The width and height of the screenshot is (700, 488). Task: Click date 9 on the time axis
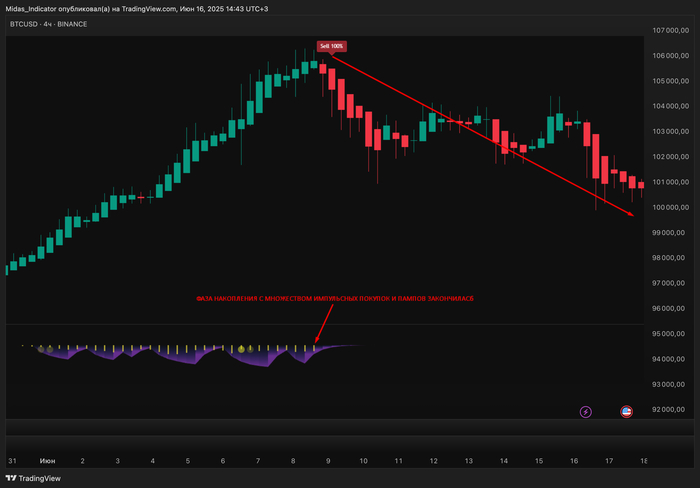(x=328, y=461)
